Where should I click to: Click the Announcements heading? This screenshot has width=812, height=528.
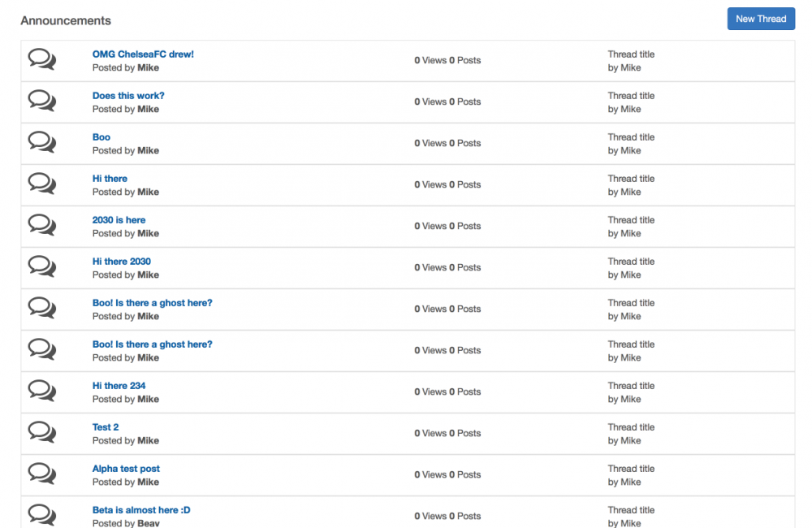[x=66, y=20]
